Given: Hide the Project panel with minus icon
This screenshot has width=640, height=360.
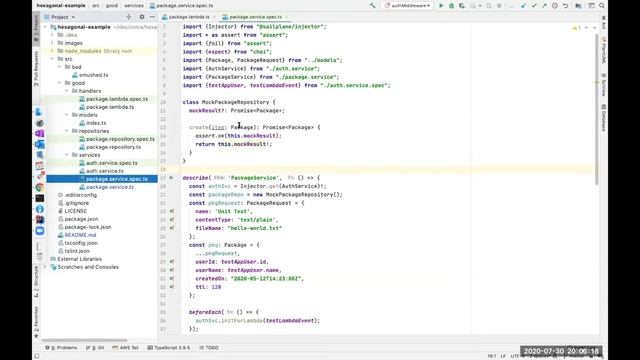Looking at the screenshot, I should 152,17.
